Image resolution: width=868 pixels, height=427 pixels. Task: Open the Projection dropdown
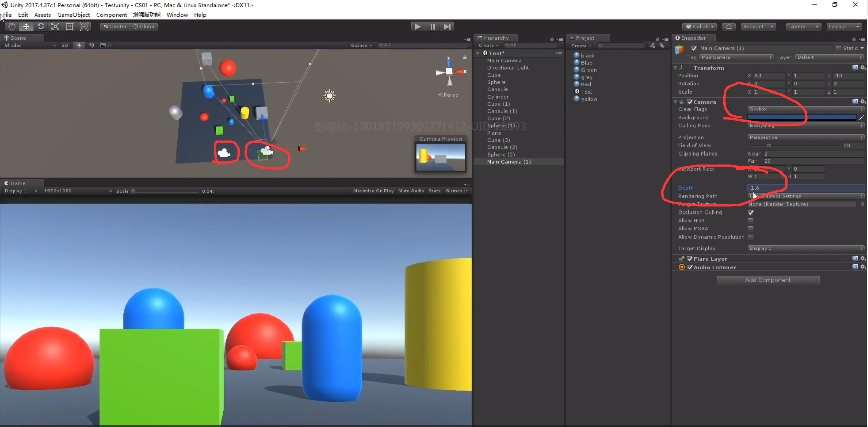[805, 137]
